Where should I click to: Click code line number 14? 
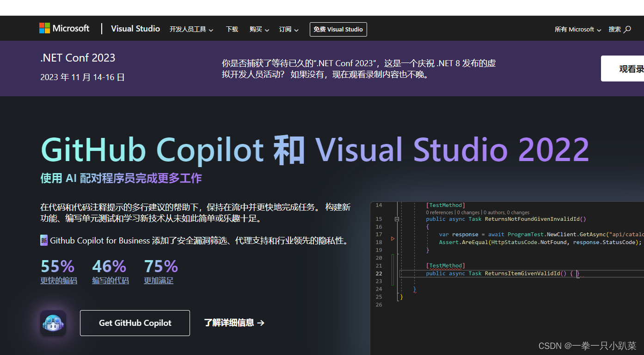pos(379,205)
